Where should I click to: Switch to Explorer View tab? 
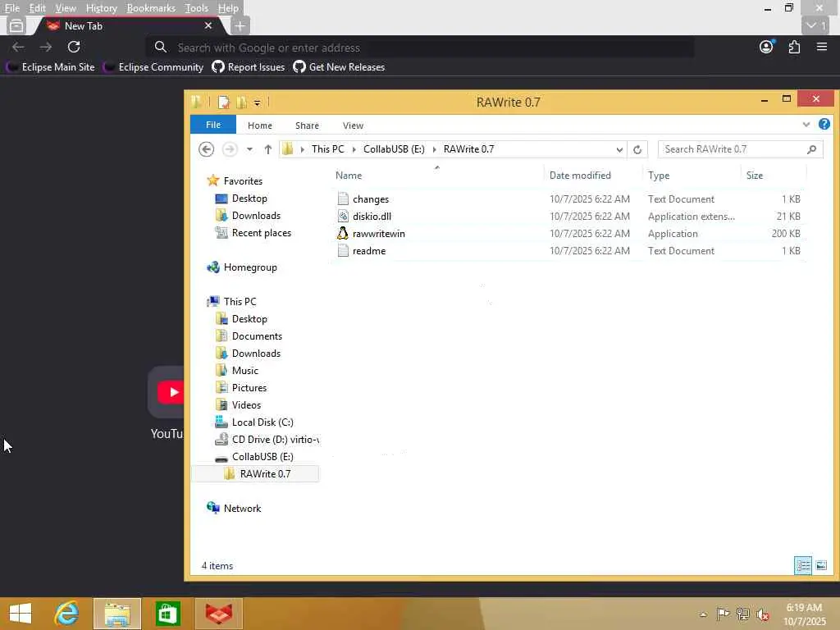(x=353, y=126)
